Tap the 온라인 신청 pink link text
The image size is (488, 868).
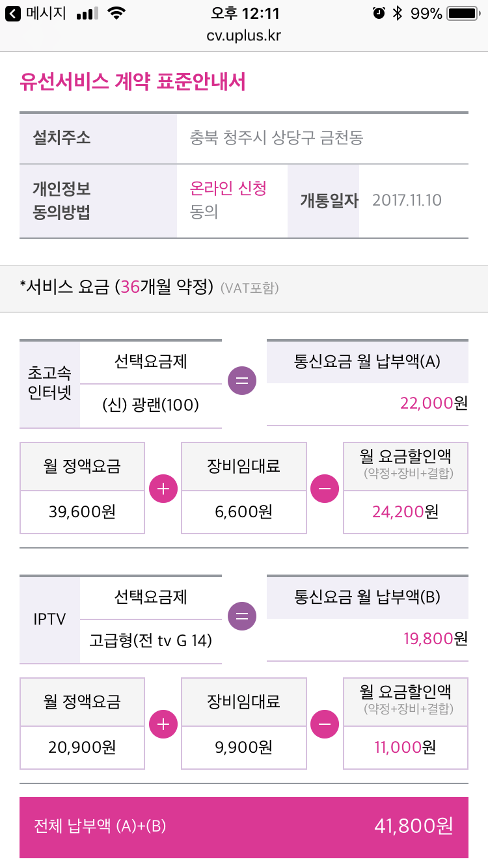[228, 189]
